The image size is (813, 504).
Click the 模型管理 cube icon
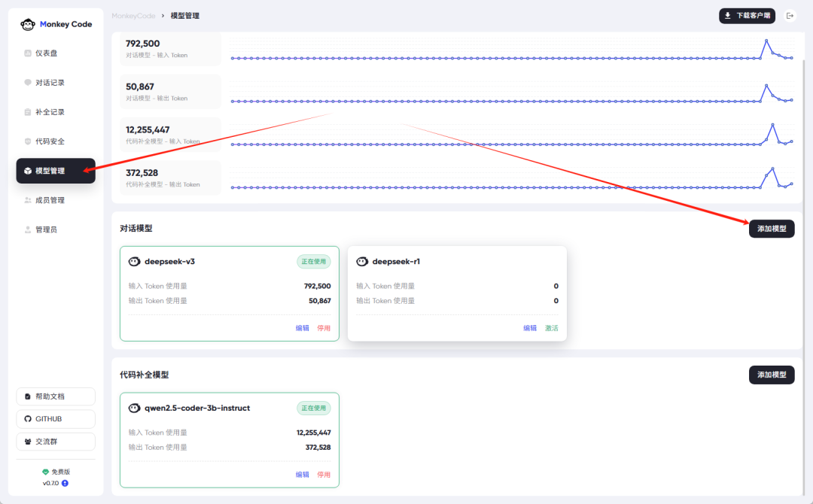pyautogui.click(x=28, y=171)
